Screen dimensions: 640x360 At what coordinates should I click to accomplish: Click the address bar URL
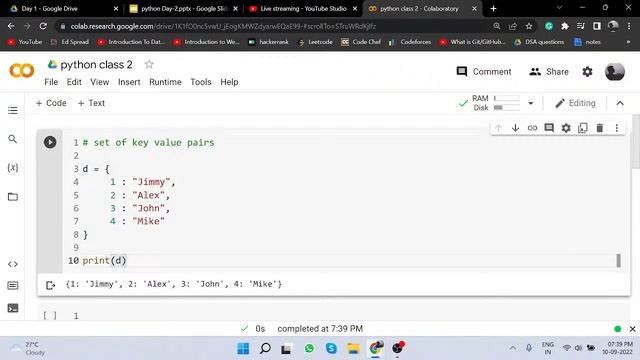click(x=223, y=26)
